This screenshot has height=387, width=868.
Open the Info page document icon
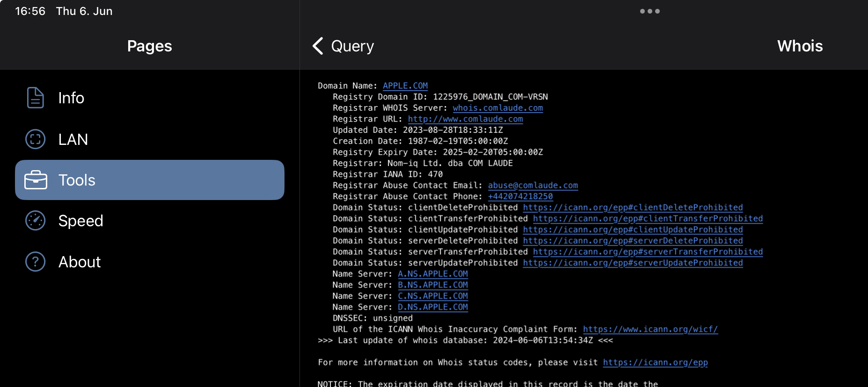pos(36,98)
